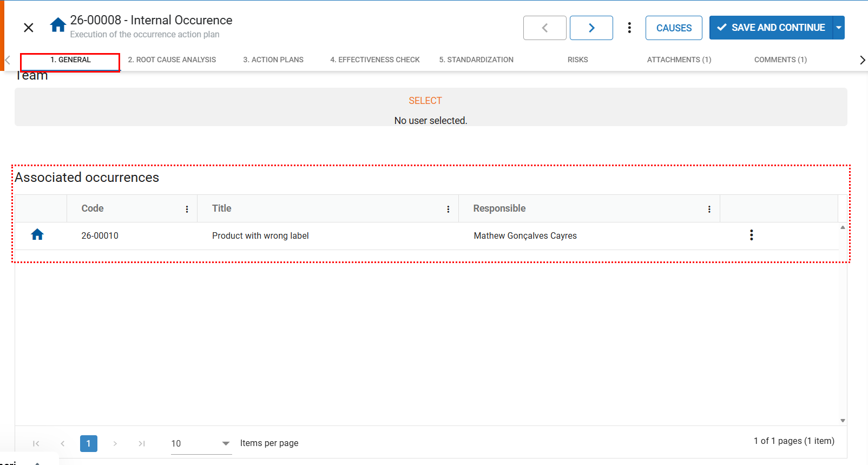Click the home icon in row 26-00010
Image resolution: width=868 pixels, height=465 pixels.
point(37,235)
